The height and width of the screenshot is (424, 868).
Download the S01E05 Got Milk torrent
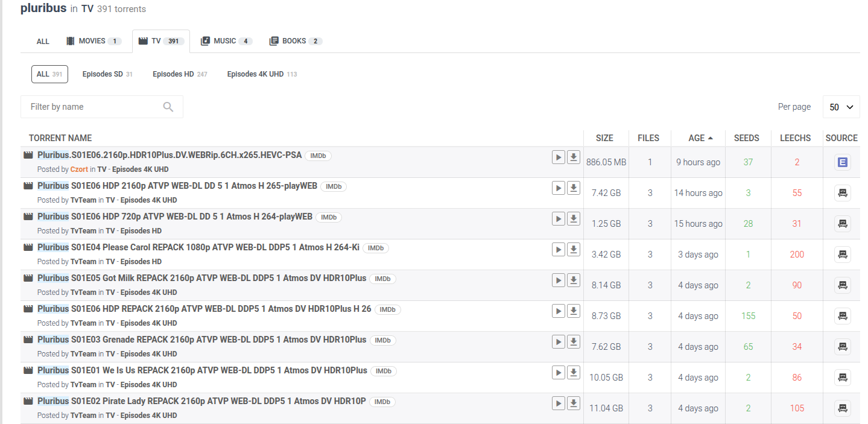pos(574,280)
